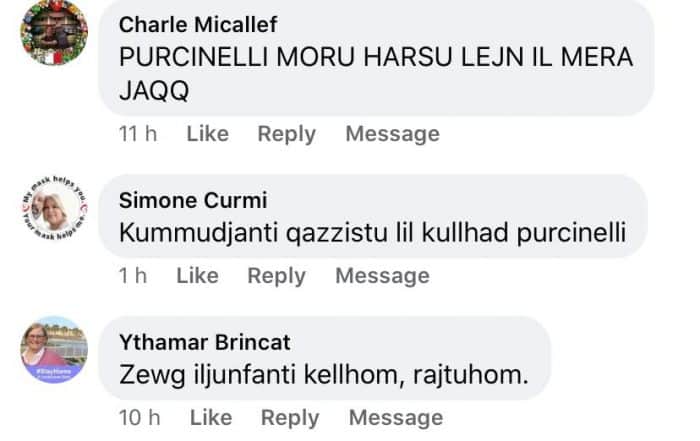The image size is (700, 441).
Task: Open Charle Micallef's profile picture
Action: (x=54, y=32)
